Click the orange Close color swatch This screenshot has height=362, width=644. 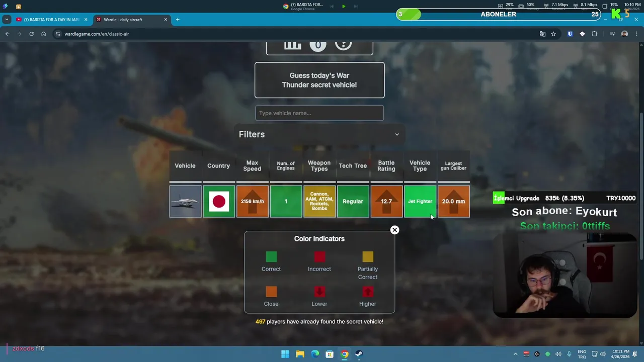click(x=271, y=292)
